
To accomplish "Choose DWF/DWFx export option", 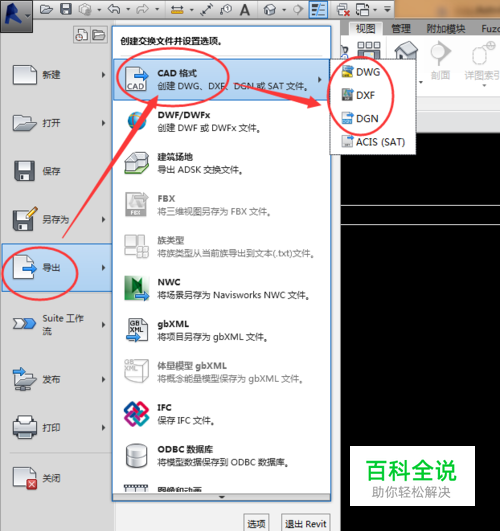I will pos(221,121).
